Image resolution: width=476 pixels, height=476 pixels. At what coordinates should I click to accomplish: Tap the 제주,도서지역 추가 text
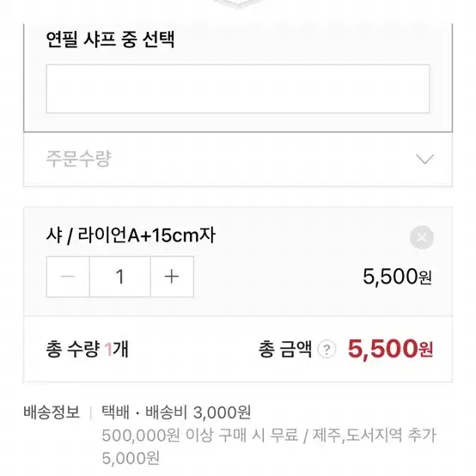375,435
